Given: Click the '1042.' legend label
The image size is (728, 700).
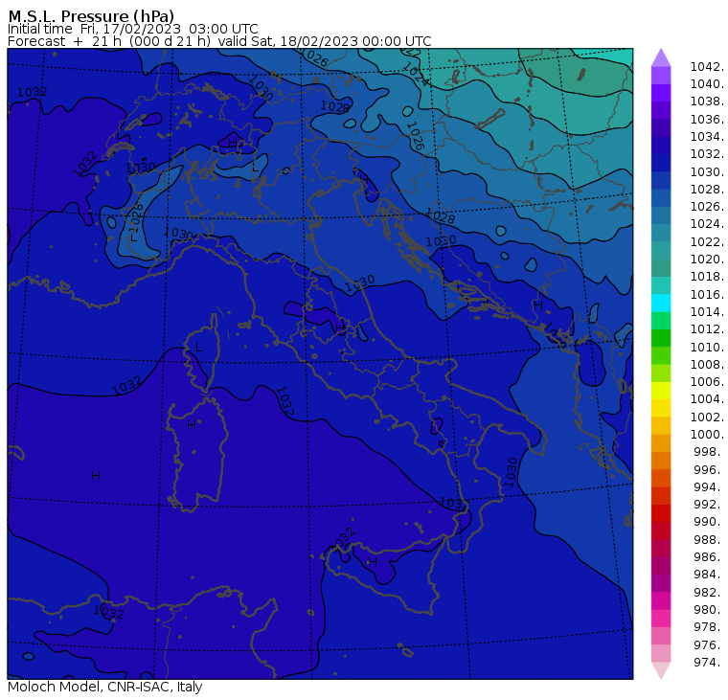Looking at the screenshot, I should [707, 67].
